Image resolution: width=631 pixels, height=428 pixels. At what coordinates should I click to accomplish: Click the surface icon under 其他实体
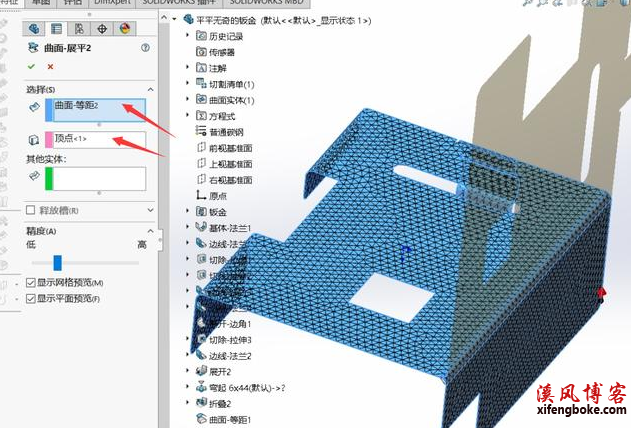click(35, 176)
